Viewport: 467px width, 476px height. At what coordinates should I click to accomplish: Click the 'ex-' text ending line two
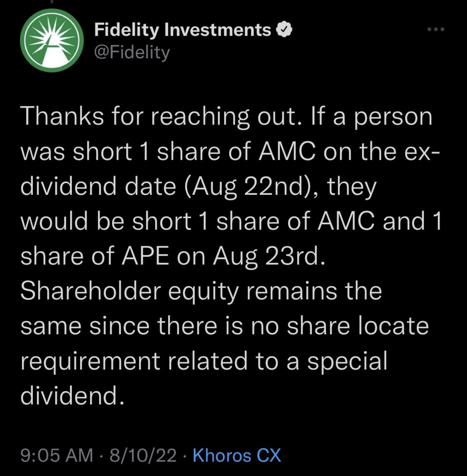tap(419, 152)
